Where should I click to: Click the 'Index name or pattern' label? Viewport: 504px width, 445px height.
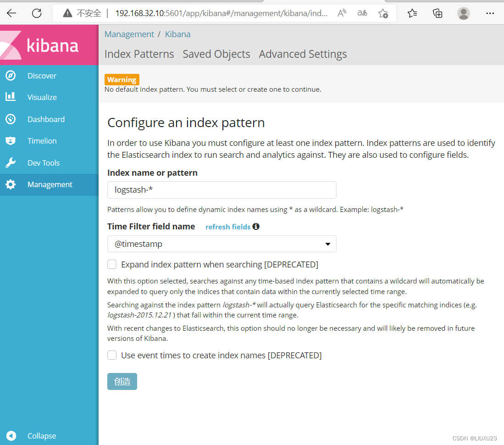[x=152, y=172]
